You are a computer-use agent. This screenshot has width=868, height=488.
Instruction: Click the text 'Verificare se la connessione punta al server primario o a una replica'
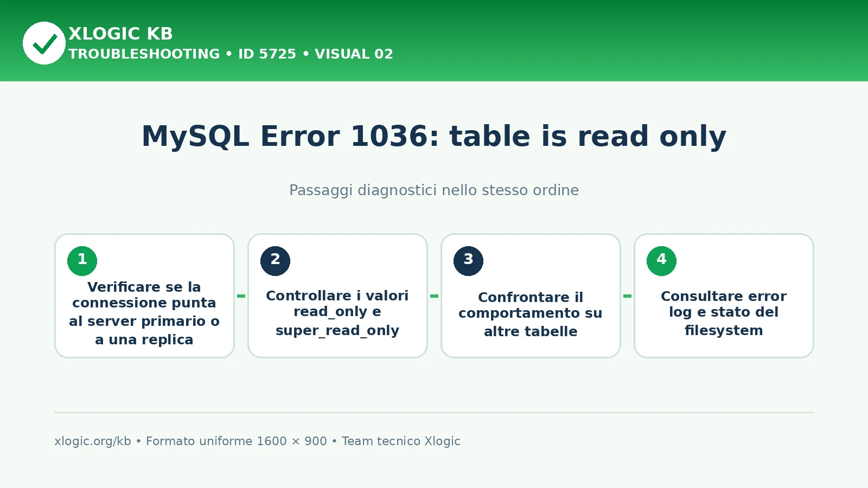pyautogui.click(x=144, y=313)
